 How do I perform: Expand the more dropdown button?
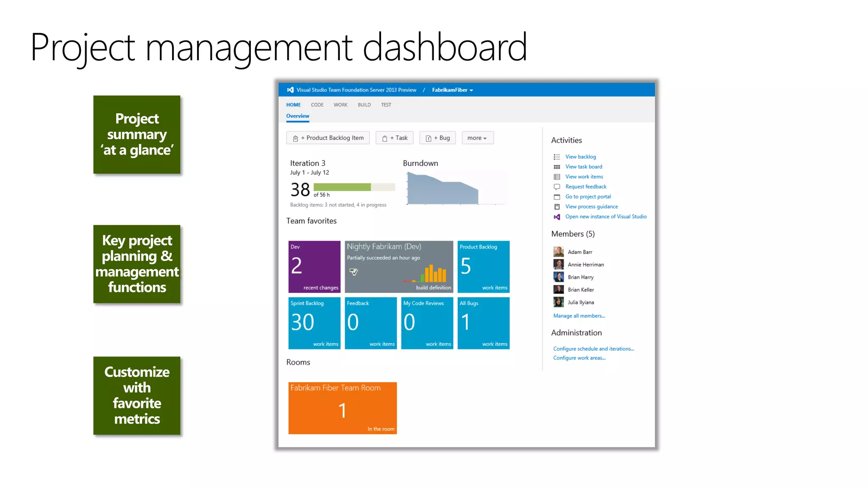tap(477, 138)
